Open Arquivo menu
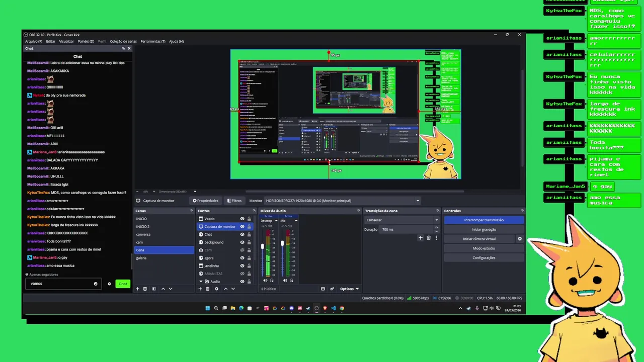 coord(34,41)
